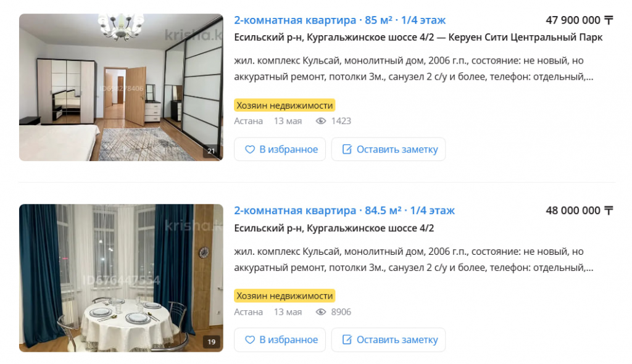Click photo count badge 21 on bedroom photo

(211, 151)
